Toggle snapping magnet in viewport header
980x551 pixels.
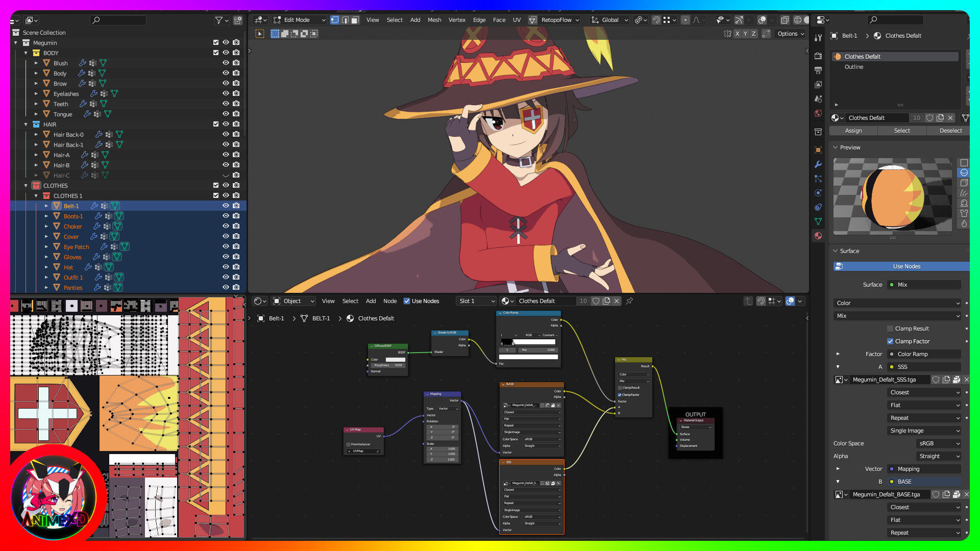point(656,20)
